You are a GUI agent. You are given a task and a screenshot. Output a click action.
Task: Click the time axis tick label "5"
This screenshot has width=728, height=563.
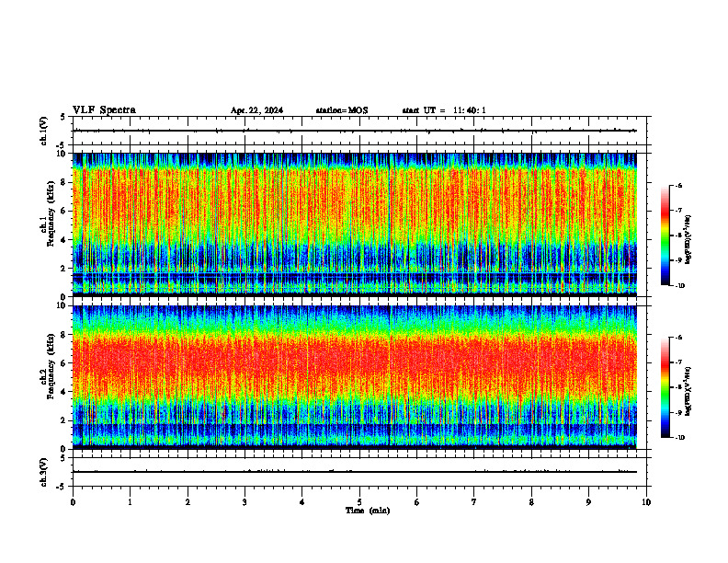tap(359, 502)
